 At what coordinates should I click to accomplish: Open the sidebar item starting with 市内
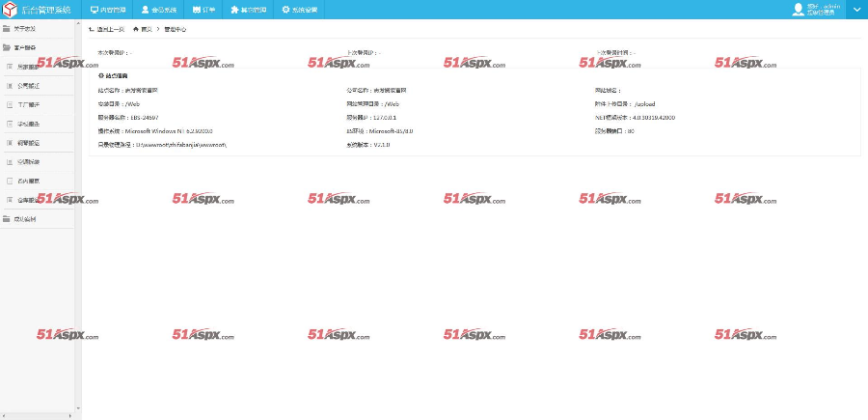click(37, 181)
